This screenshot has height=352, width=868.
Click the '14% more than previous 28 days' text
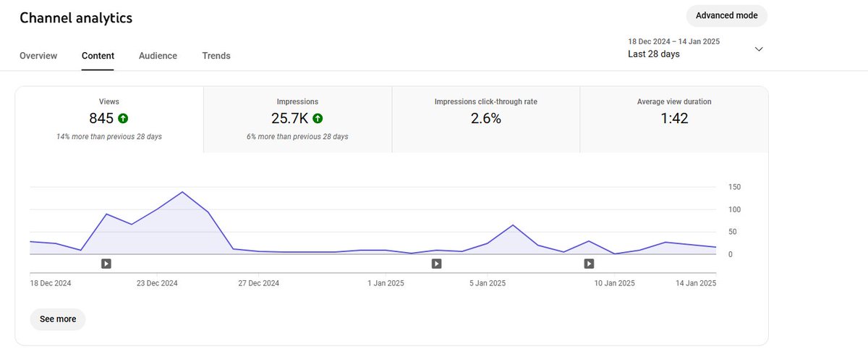tap(109, 137)
